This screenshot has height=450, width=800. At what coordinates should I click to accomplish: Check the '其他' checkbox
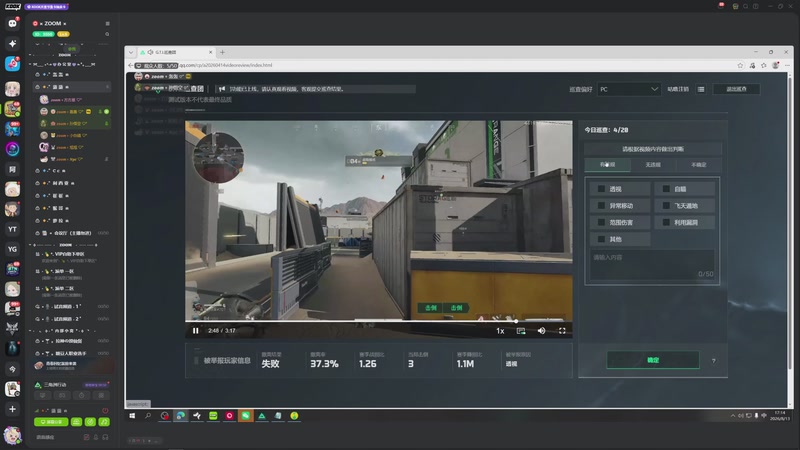[601, 239]
